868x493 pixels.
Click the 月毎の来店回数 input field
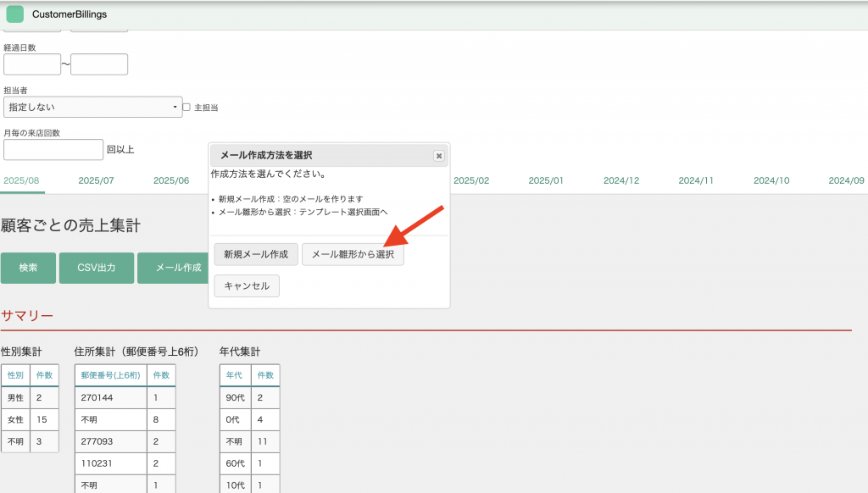[53, 150]
